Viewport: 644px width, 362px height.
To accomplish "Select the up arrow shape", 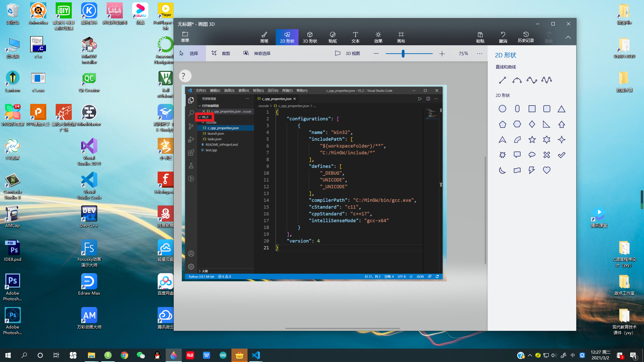I will click(561, 124).
